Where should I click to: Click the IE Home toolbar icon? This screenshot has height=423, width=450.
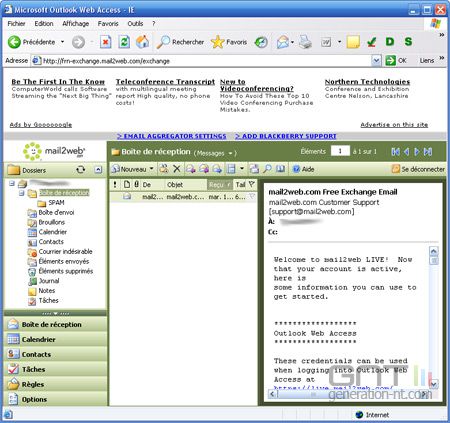click(143, 42)
